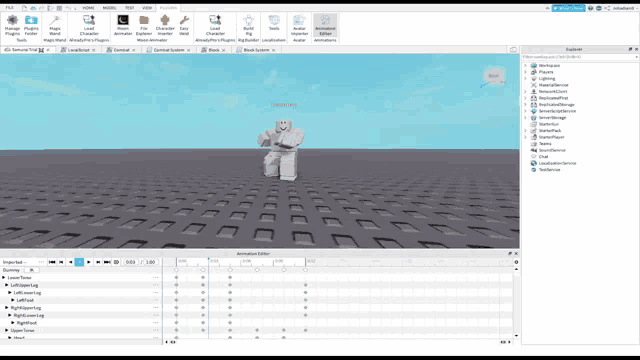Screen dimensions: 640x360
Task: Toggle the Animation Editor plugin
Action: point(325,25)
